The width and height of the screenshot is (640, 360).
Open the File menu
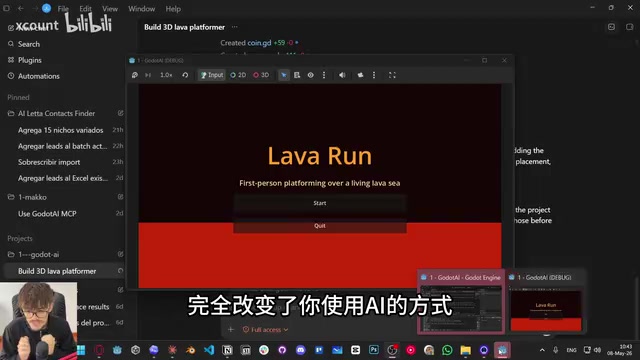click(x=63, y=9)
